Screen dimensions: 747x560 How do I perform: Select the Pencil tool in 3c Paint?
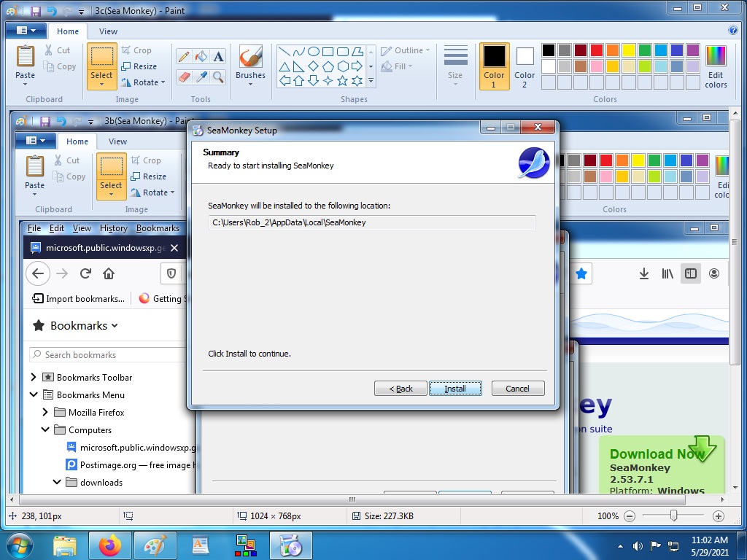183,57
